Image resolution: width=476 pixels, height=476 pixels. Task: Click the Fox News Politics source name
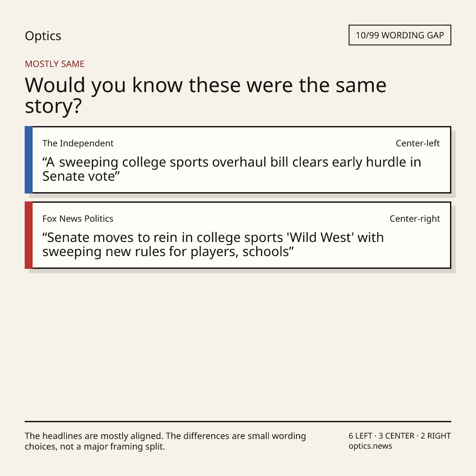(78, 219)
